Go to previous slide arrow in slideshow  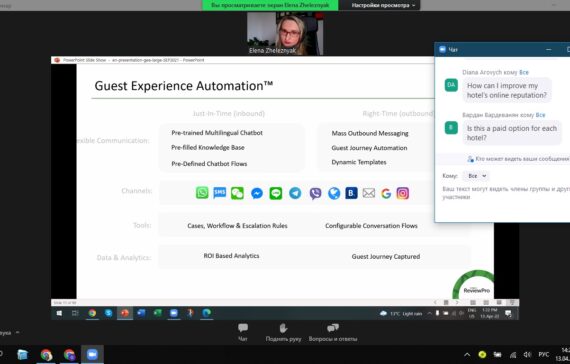435,303
